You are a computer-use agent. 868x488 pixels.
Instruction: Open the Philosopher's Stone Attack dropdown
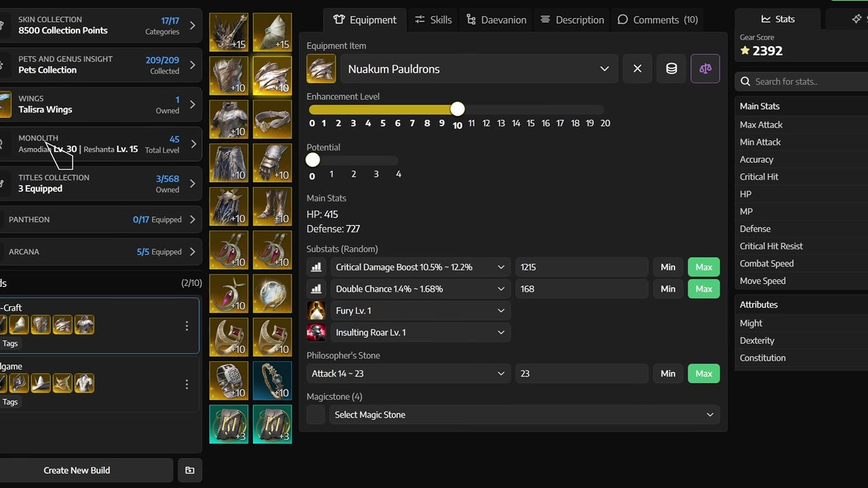click(x=408, y=373)
